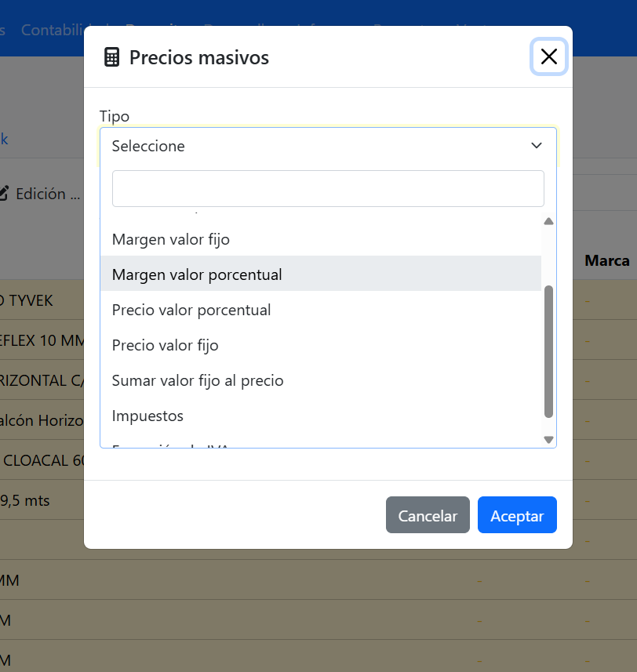Click the Marca column header
The width and height of the screenshot is (637, 672).
[x=607, y=260]
